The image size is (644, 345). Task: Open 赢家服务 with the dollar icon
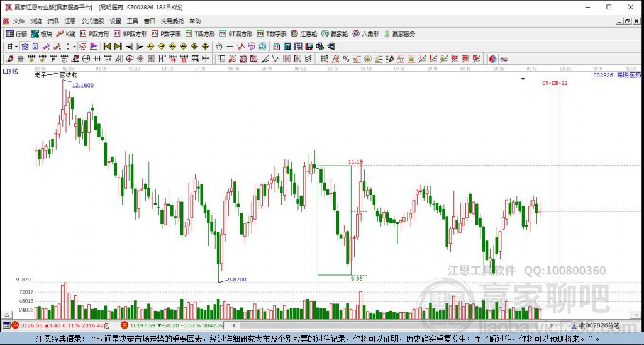(x=399, y=34)
